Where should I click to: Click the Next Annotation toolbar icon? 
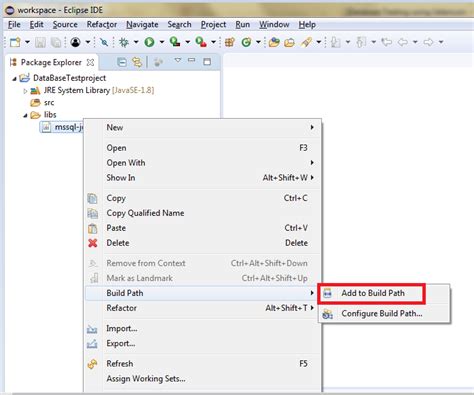(336, 42)
